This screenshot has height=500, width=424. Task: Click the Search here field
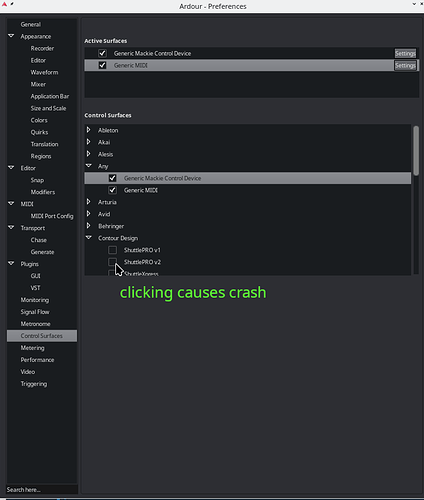click(x=42, y=490)
